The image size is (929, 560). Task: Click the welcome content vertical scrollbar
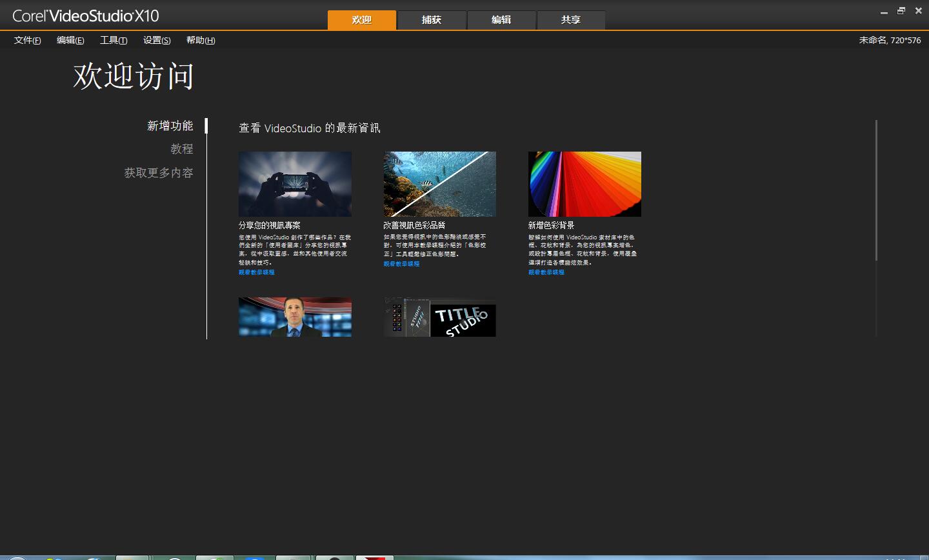(x=876, y=190)
